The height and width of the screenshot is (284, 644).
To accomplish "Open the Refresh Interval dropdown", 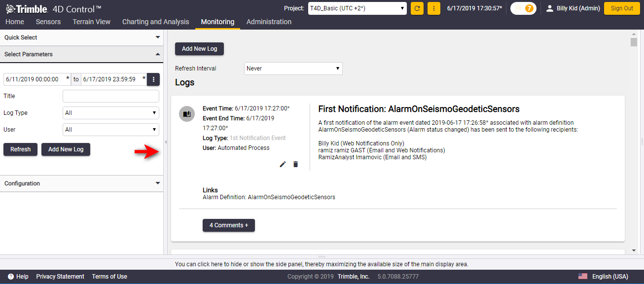I will click(x=293, y=69).
